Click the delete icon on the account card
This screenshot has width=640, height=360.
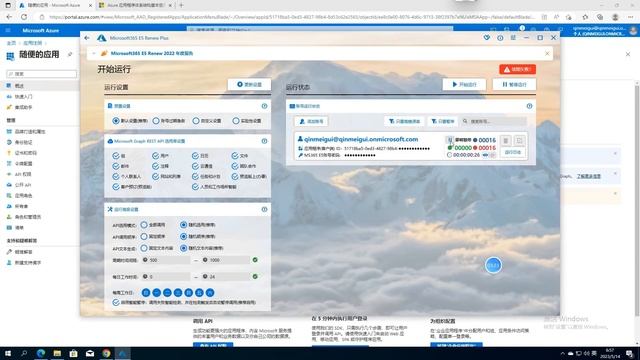pos(506,141)
